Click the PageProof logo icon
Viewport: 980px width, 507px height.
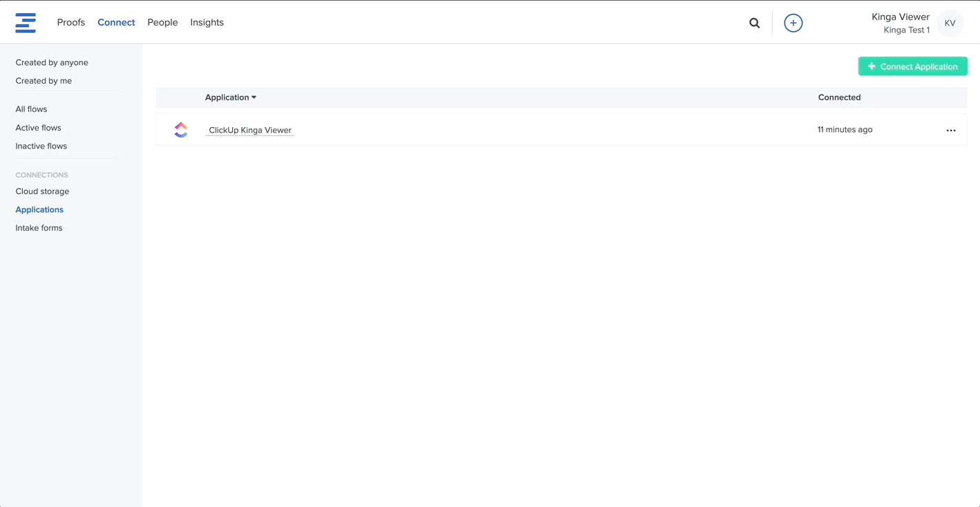[x=26, y=23]
